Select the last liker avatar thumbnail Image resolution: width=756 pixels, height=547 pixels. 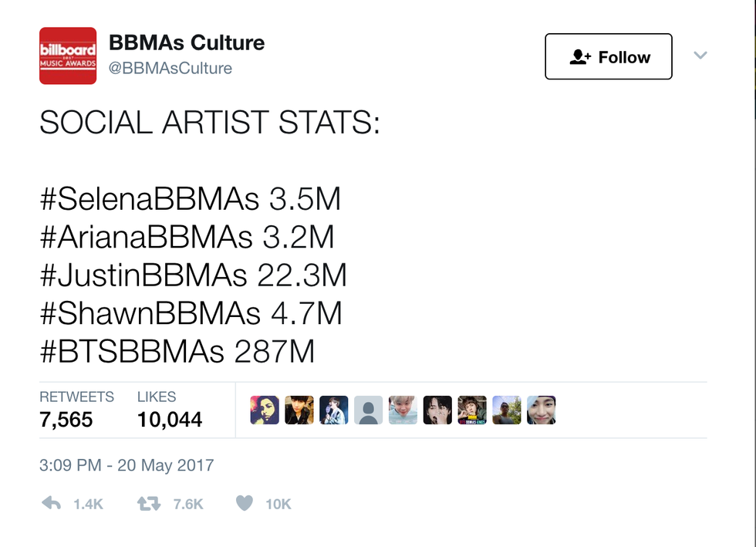point(542,410)
